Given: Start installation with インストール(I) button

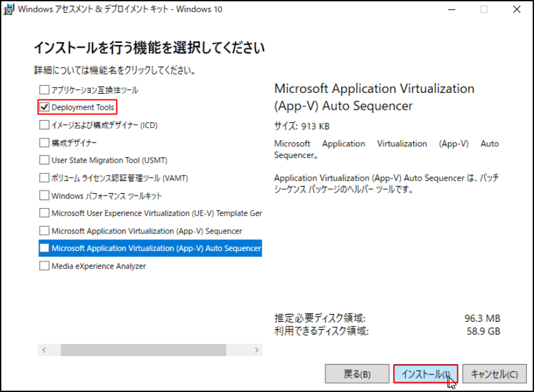Looking at the screenshot, I should point(425,374).
